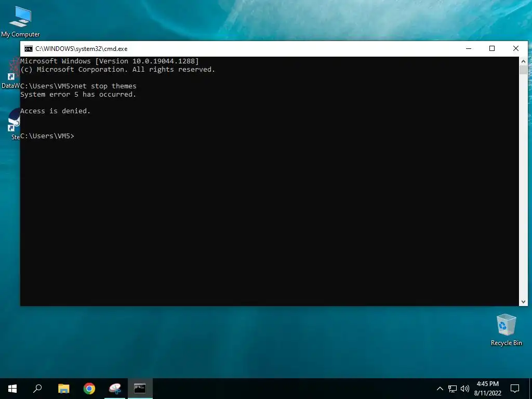Minimize the cmd.exe window
Image resolution: width=532 pixels, height=399 pixels.
pos(469,48)
